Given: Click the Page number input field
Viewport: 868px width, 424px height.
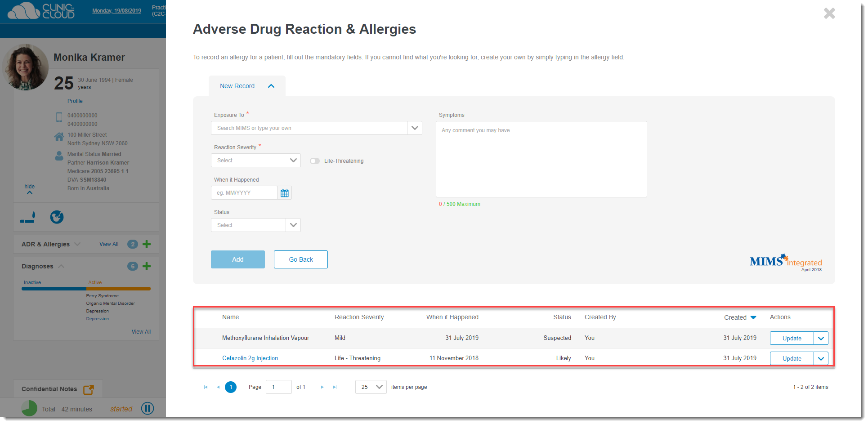Looking at the screenshot, I should pos(279,387).
